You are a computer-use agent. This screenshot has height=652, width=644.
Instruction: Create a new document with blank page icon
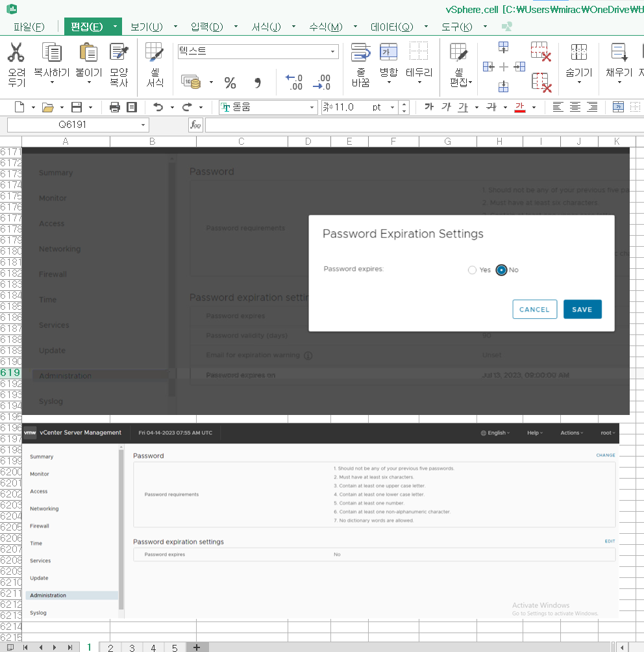[19, 107]
